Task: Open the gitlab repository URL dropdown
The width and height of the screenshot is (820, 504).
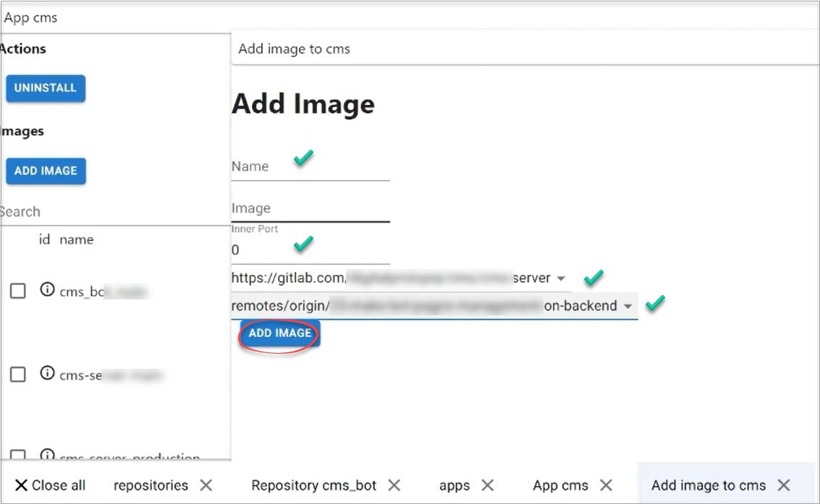Action: click(x=561, y=279)
